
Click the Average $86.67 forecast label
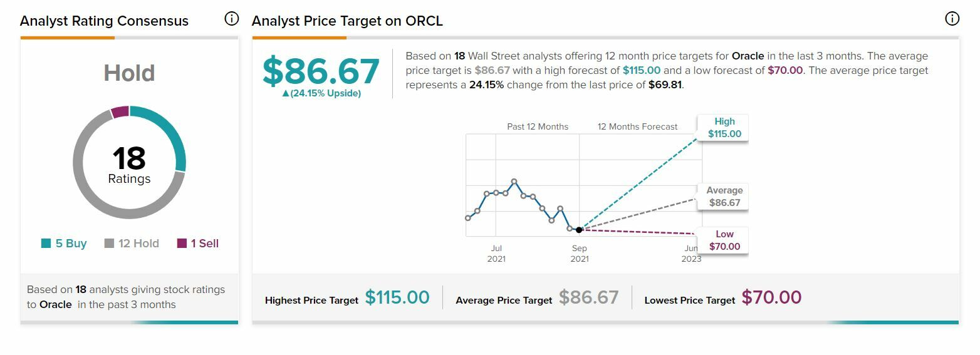(724, 197)
